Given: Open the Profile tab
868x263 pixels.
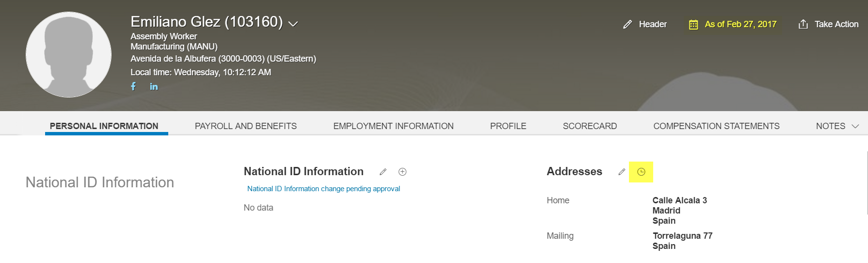Looking at the screenshot, I should tap(508, 126).
